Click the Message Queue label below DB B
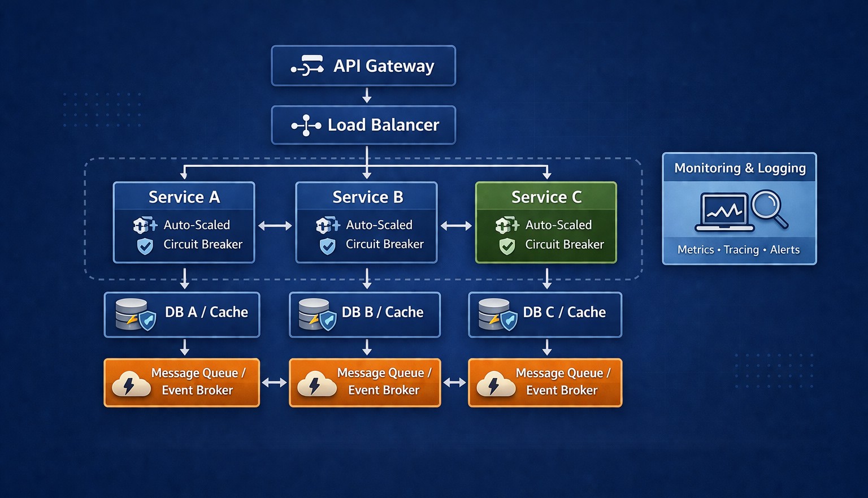Image resolution: width=868 pixels, height=498 pixels. (x=384, y=382)
